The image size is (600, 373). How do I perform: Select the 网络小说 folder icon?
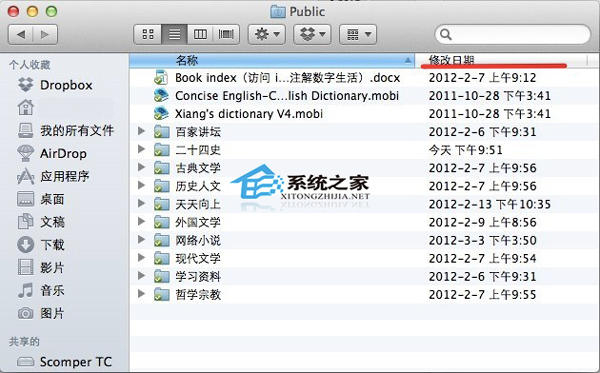click(x=161, y=241)
